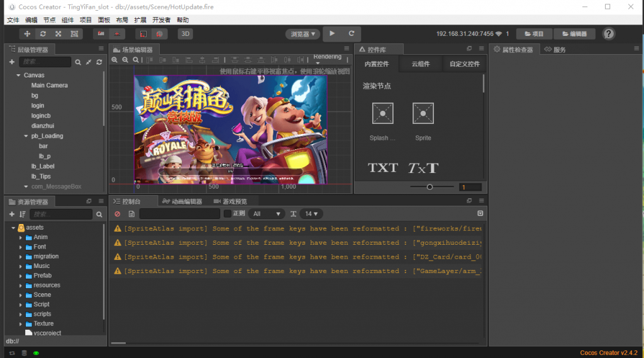Switch to the 动画编辑器 tab

[182, 201]
